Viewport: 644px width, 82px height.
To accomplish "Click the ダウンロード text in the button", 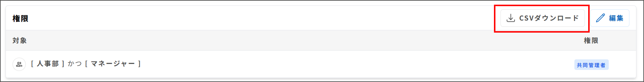I will tap(556, 18).
